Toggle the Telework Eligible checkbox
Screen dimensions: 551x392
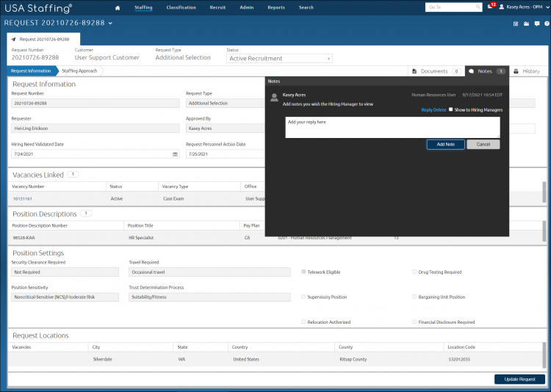tap(303, 272)
